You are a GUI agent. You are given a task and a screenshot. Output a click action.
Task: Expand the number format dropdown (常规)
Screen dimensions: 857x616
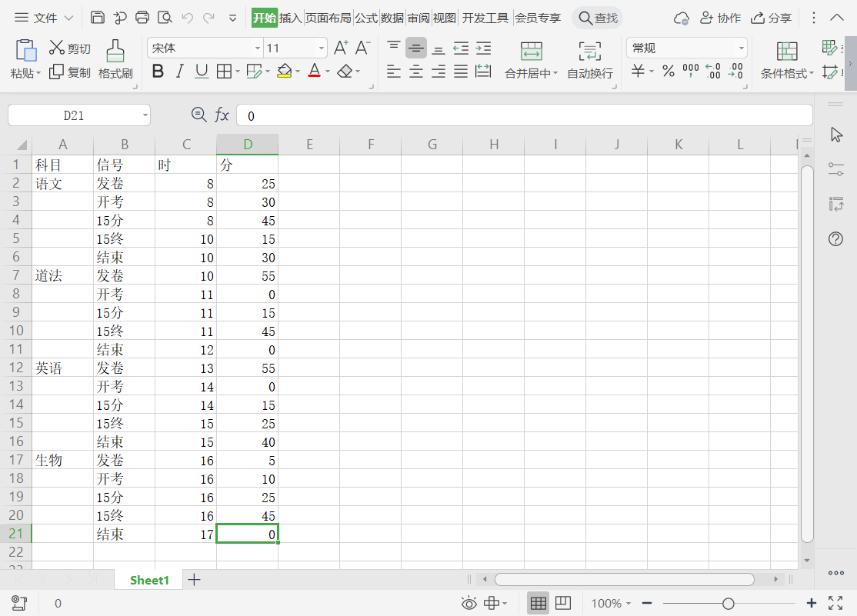click(741, 48)
